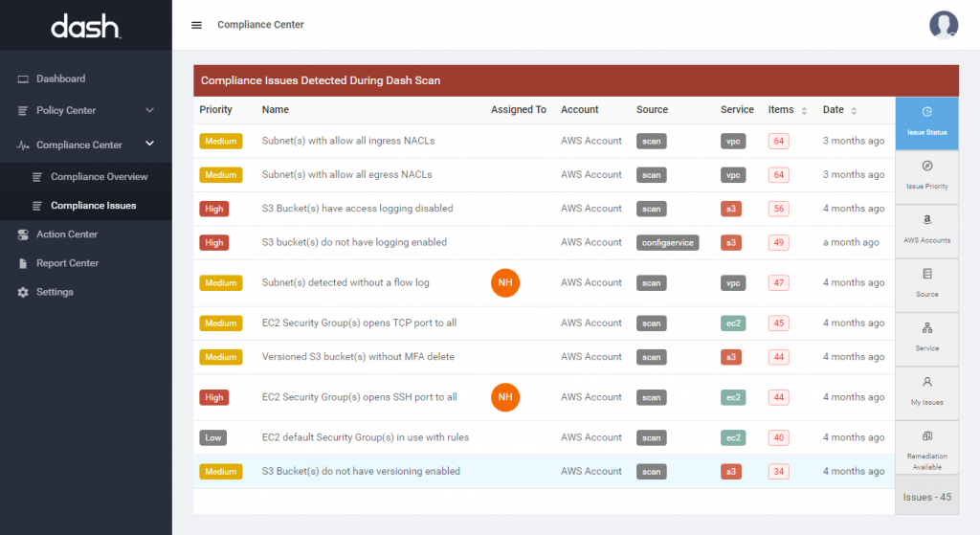Image resolution: width=980 pixels, height=535 pixels.
Task: Expand the Policy Center menu
Action: click(85, 110)
